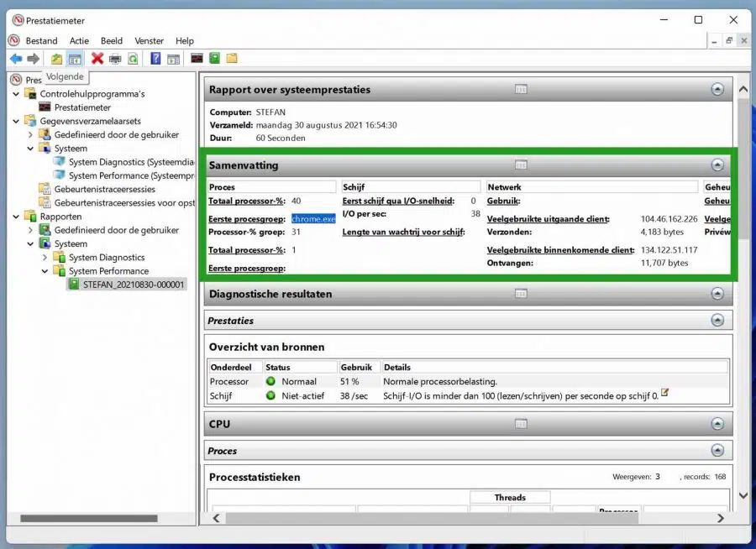Click the table icon in Rapport over systeemprestaties header

pyautogui.click(x=521, y=89)
